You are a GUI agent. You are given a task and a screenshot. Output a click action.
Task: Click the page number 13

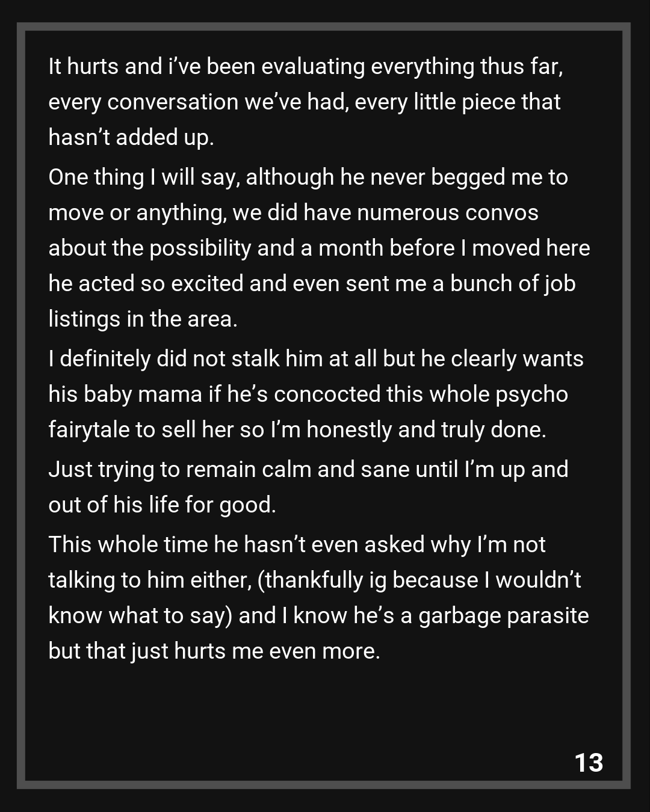click(x=589, y=762)
